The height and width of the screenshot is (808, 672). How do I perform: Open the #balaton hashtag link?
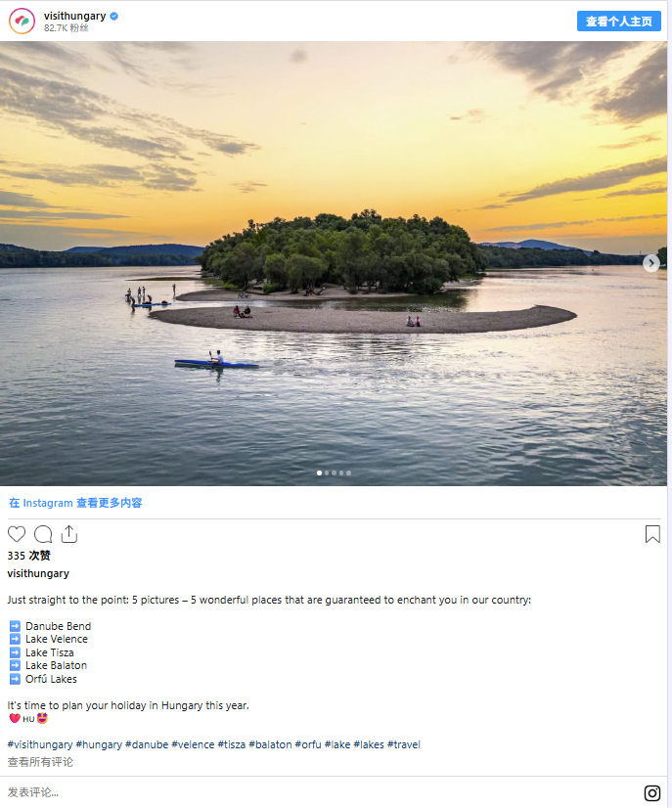pyautogui.click(x=270, y=744)
